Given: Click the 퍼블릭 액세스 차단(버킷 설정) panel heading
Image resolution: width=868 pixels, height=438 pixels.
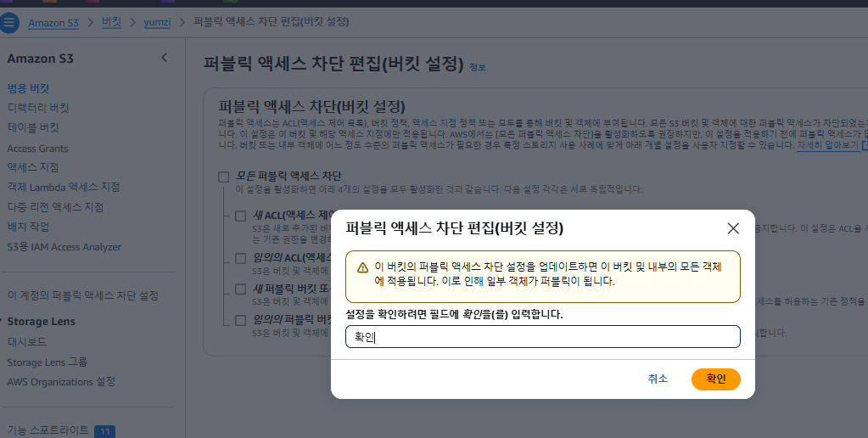Looking at the screenshot, I should 311,106.
